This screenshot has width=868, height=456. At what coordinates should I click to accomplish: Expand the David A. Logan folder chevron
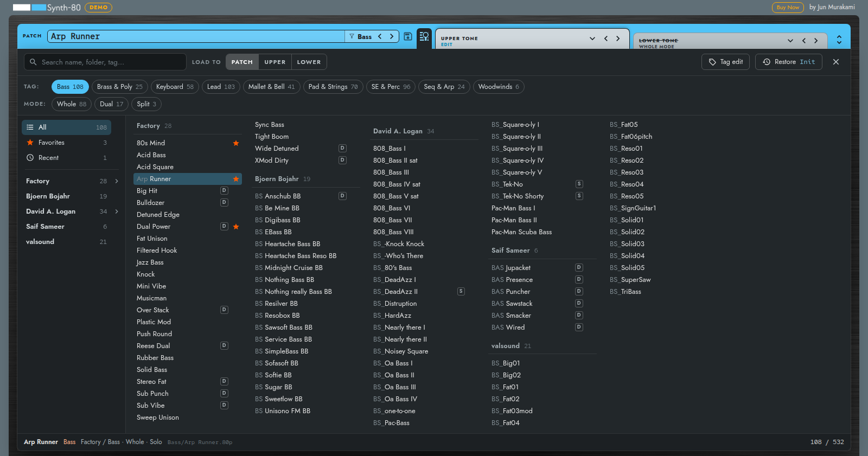[x=117, y=211]
